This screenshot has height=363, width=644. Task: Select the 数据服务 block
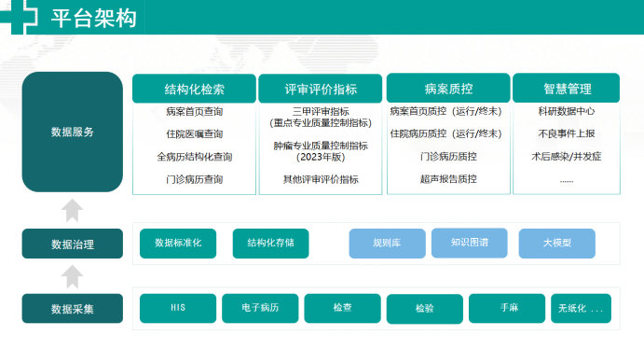(x=73, y=132)
